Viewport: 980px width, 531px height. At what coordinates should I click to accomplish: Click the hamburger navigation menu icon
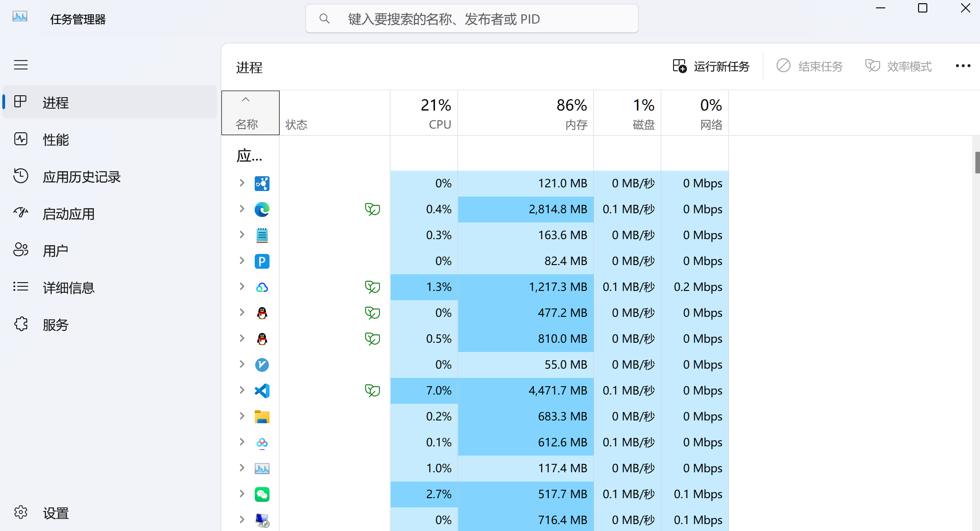21,65
